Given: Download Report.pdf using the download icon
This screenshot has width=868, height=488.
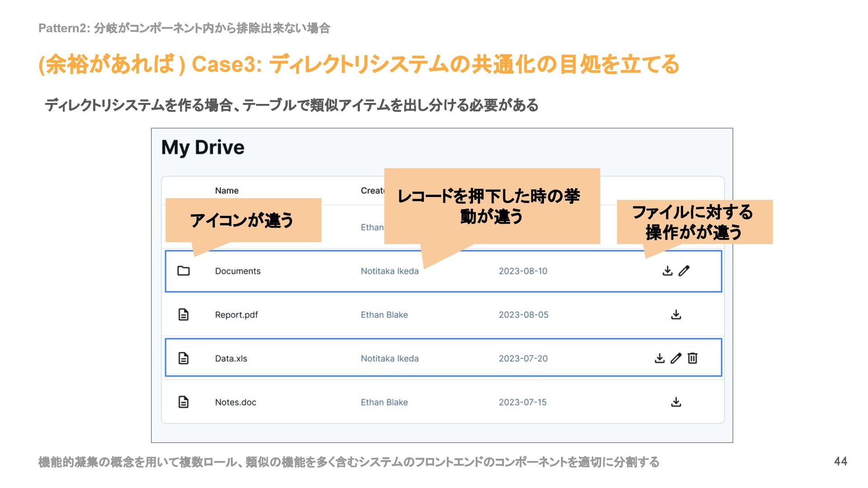Looking at the screenshot, I should [x=676, y=314].
